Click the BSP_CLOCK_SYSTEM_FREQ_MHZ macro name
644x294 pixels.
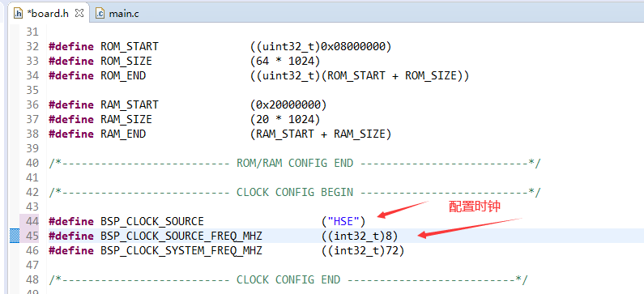pos(181,250)
